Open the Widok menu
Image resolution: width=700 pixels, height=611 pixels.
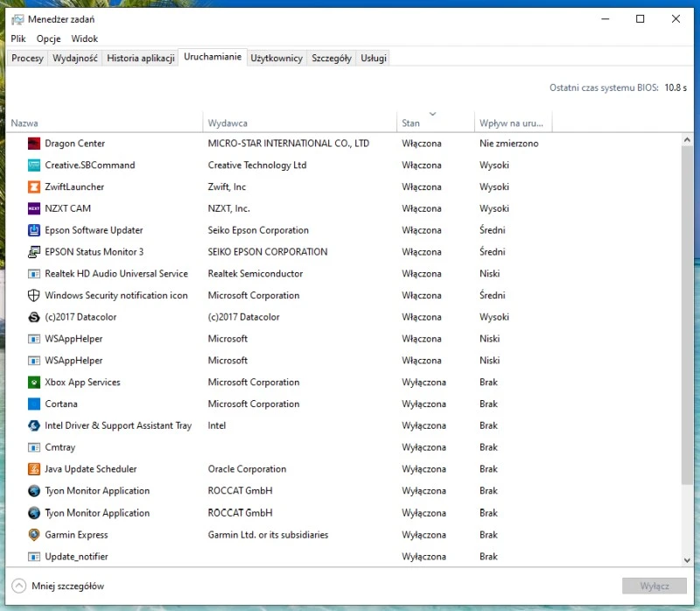[x=85, y=39]
